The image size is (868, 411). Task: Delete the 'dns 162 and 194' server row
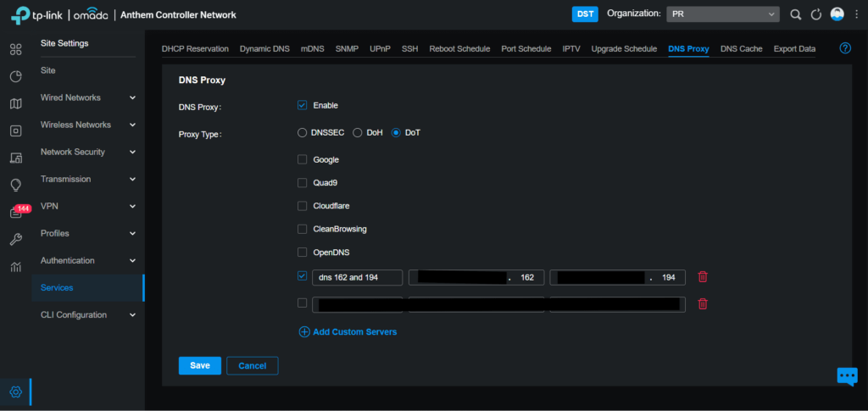coord(702,277)
